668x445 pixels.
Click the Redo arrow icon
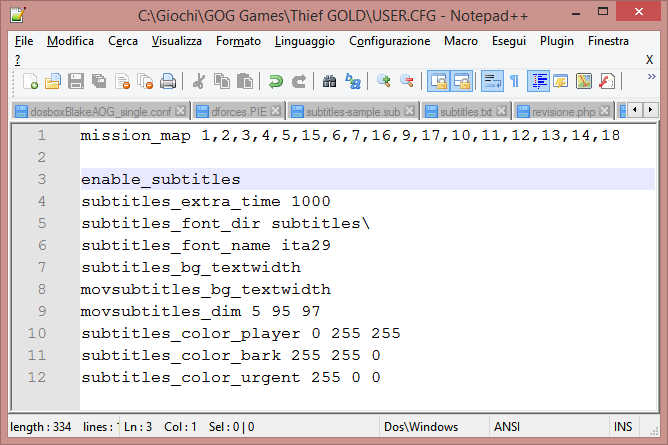299,81
